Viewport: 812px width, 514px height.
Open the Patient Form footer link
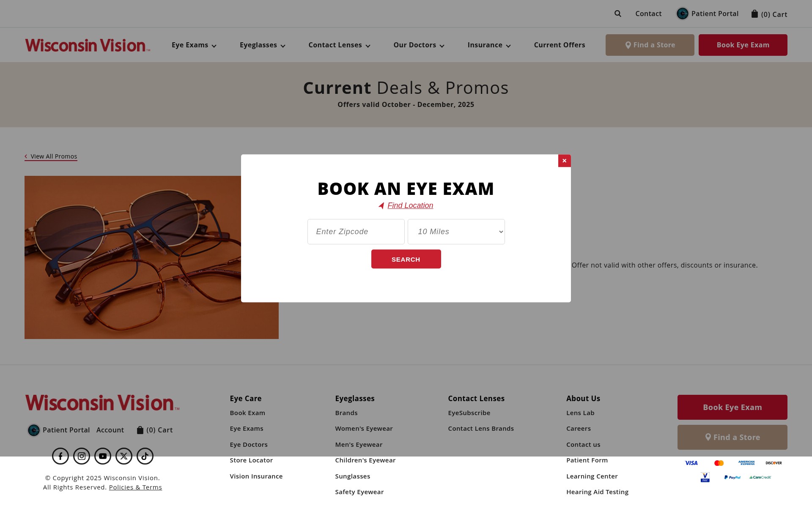(587, 460)
